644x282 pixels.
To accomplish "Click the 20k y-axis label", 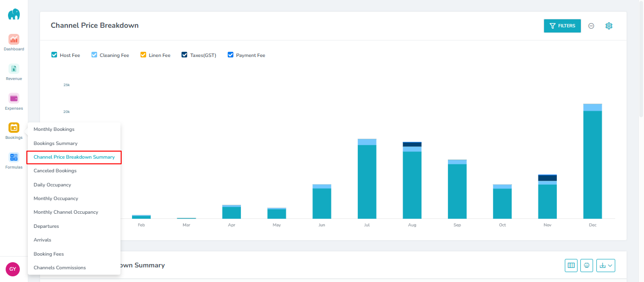I will pyautogui.click(x=66, y=112).
